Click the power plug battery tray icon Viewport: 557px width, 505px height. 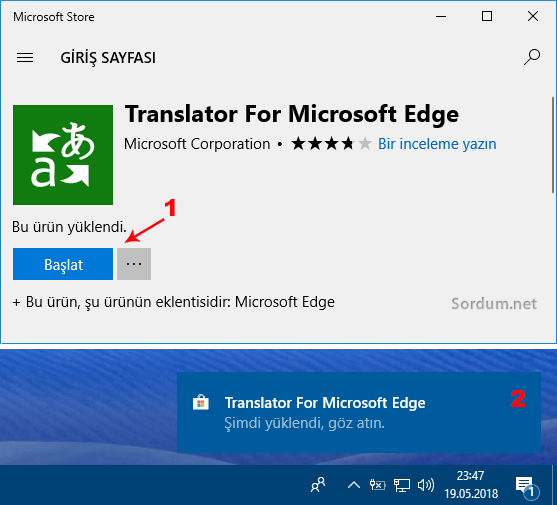click(377, 484)
